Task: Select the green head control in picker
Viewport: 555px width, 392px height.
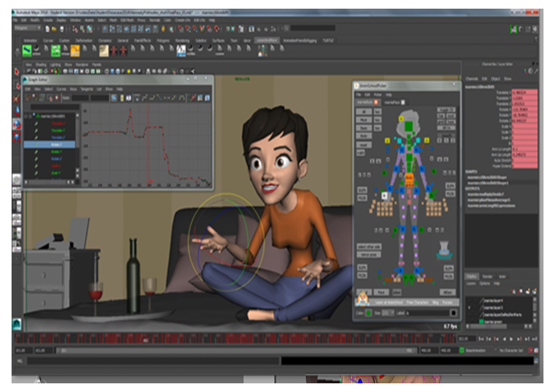Action: pyautogui.click(x=409, y=126)
